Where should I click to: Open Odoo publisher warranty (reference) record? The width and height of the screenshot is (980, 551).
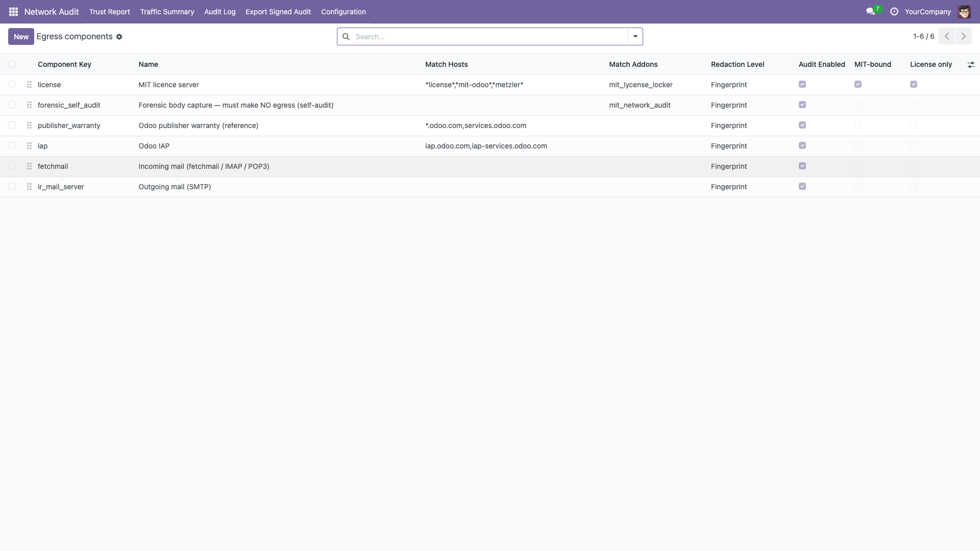(x=199, y=126)
